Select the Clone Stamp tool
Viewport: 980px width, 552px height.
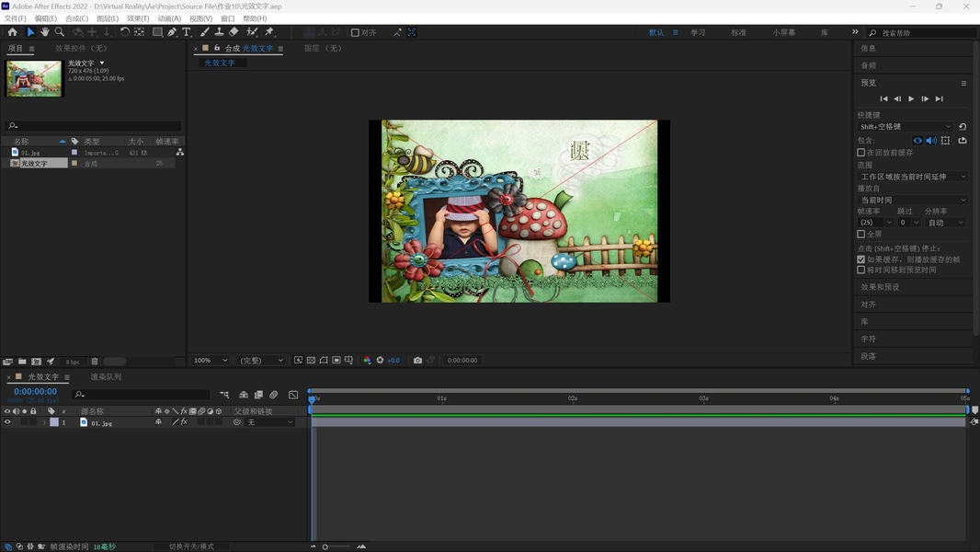(219, 32)
